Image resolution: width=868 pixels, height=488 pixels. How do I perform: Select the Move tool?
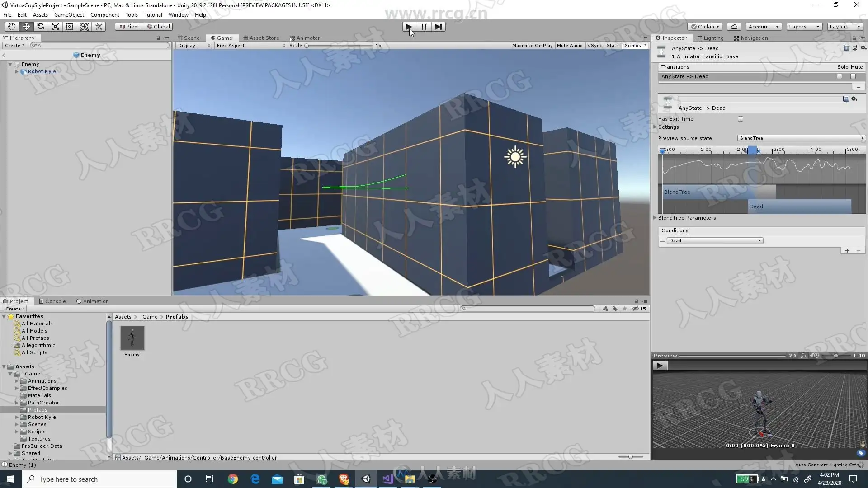click(x=26, y=27)
